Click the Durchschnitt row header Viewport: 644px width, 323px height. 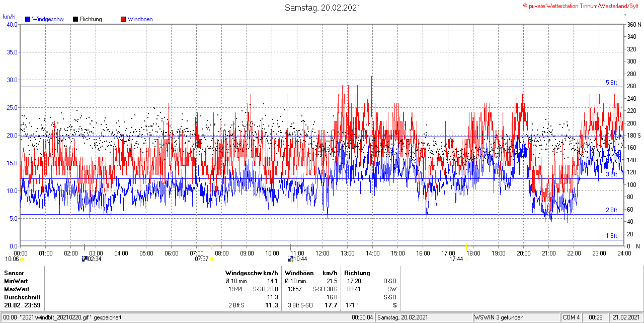pos(22,297)
